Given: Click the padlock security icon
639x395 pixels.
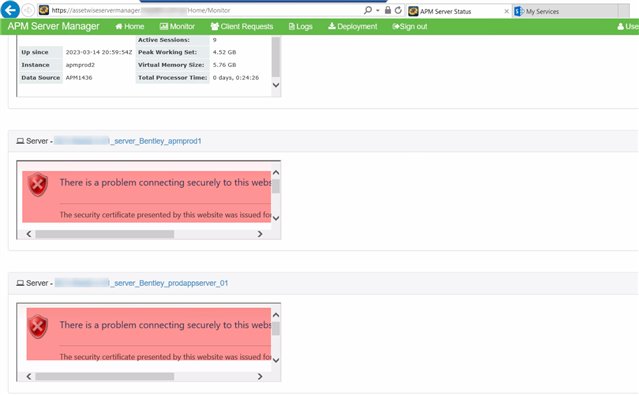Looking at the screenshot, I should click(388, 10).
